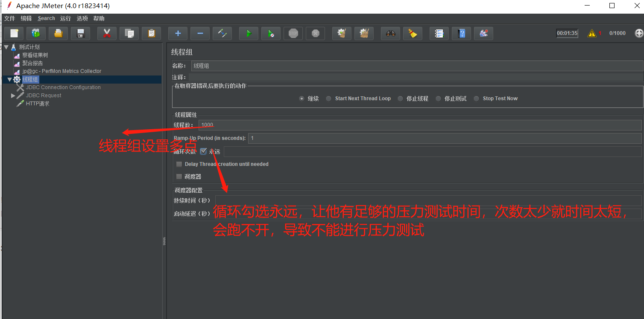Reset search with the yellow broom icon

click(x=413, y=33)
